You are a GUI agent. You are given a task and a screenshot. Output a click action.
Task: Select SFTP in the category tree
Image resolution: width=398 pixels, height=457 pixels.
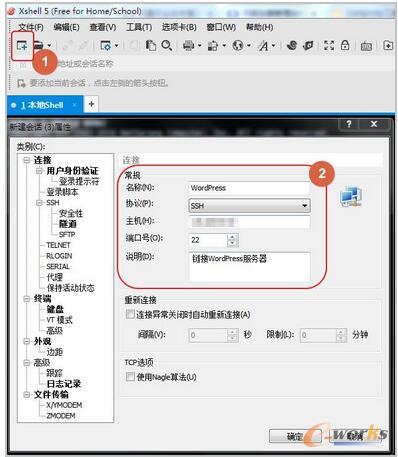point(67,235)
